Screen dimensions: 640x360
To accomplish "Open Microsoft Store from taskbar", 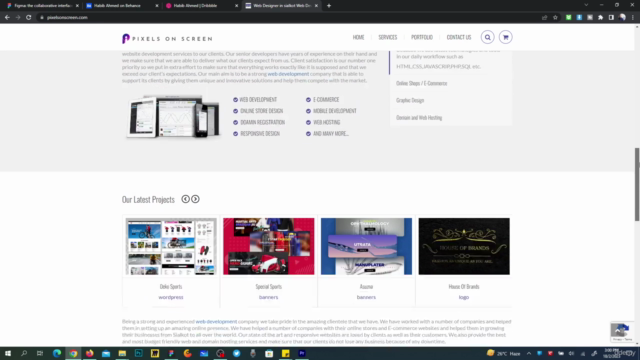I will click(x=269, y=353).
